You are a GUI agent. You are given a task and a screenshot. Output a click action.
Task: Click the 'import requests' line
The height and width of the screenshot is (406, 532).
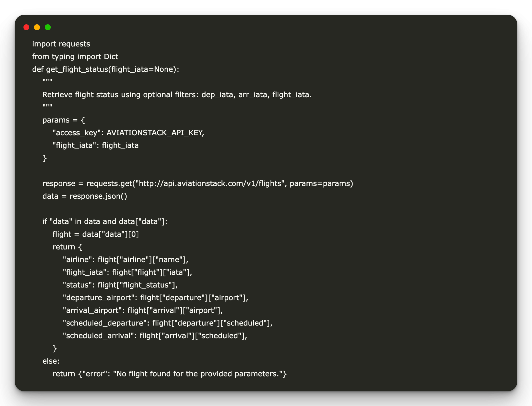pos(61,44)
